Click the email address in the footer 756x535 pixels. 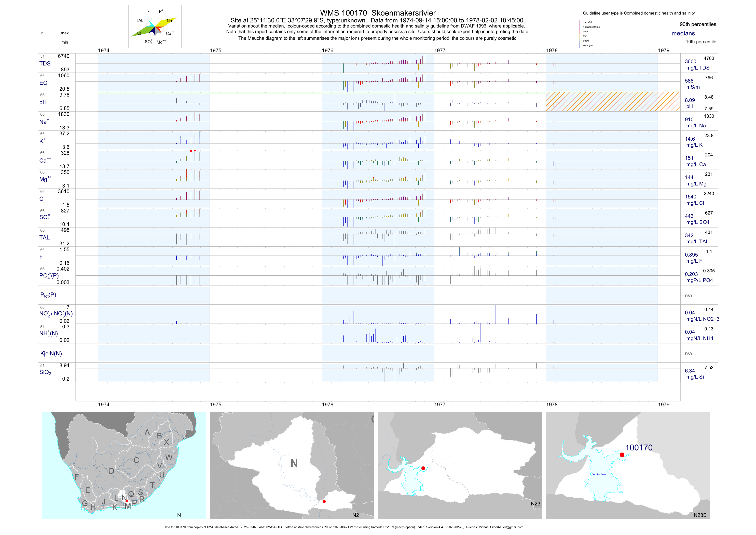point(501,527)
